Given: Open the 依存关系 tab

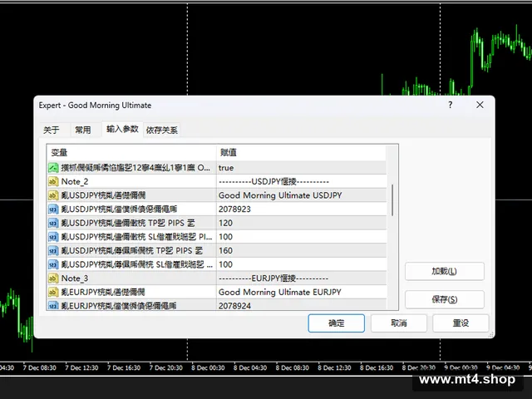Looking at the screenshot, I should coord(162,130).
